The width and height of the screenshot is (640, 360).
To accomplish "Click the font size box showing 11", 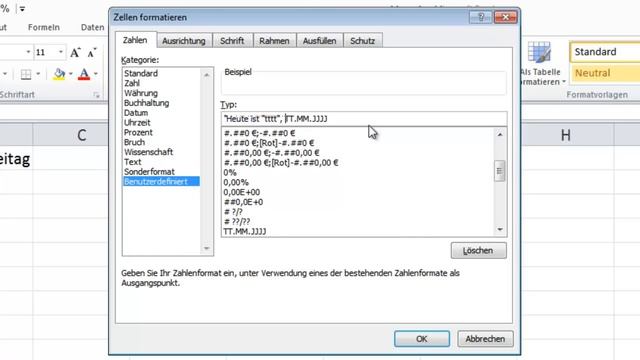I will 45,52.
